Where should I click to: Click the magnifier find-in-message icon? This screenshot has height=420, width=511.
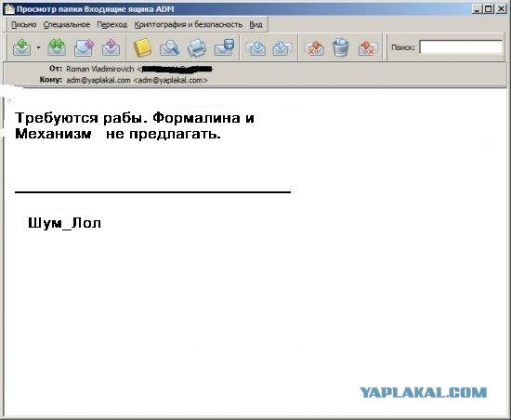[x=169, y=47]
